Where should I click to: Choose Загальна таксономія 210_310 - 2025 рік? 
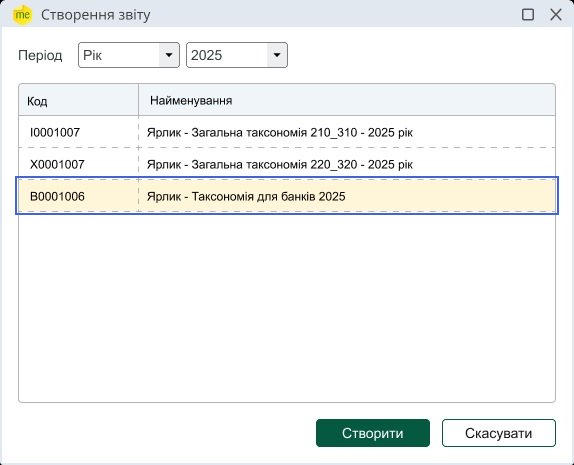pyautogui.click(x=280, y=133)
